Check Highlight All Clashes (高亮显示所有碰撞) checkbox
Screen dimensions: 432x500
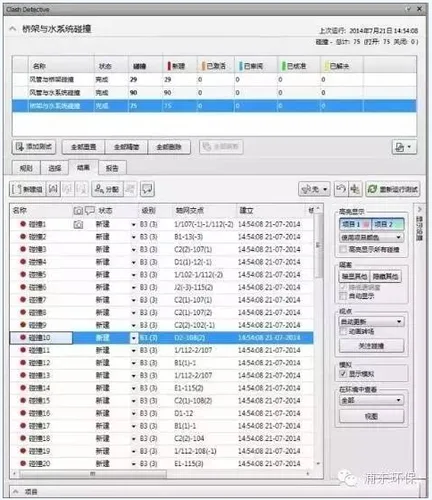click(x=343, y=249)
